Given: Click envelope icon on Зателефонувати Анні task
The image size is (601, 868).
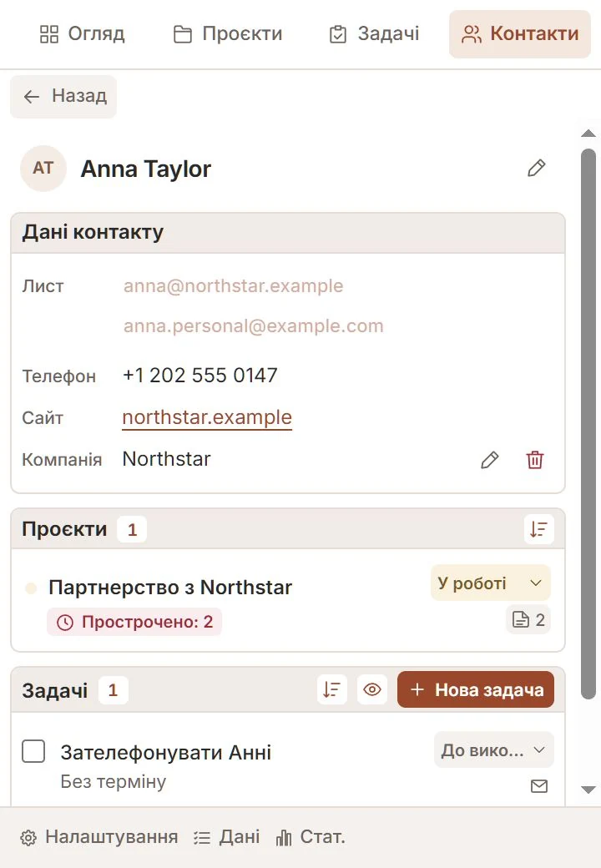Looking at the screenshot, I should click(539, 786).
